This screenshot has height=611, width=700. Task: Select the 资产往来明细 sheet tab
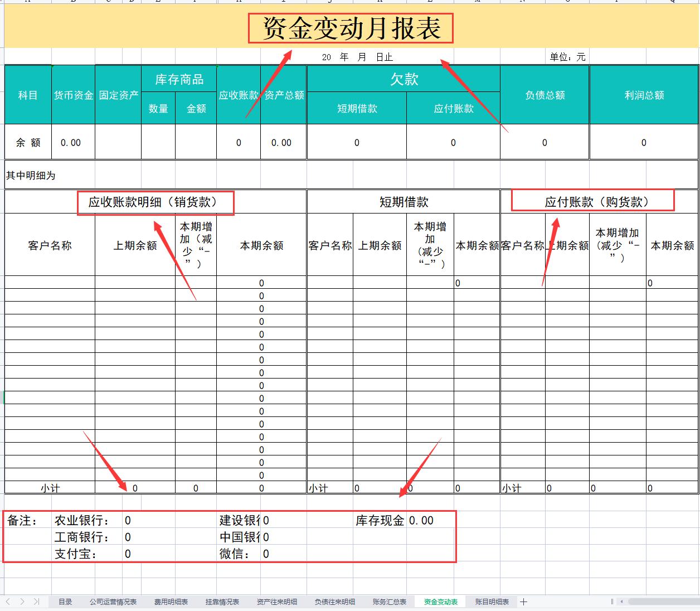pos(276,602)
